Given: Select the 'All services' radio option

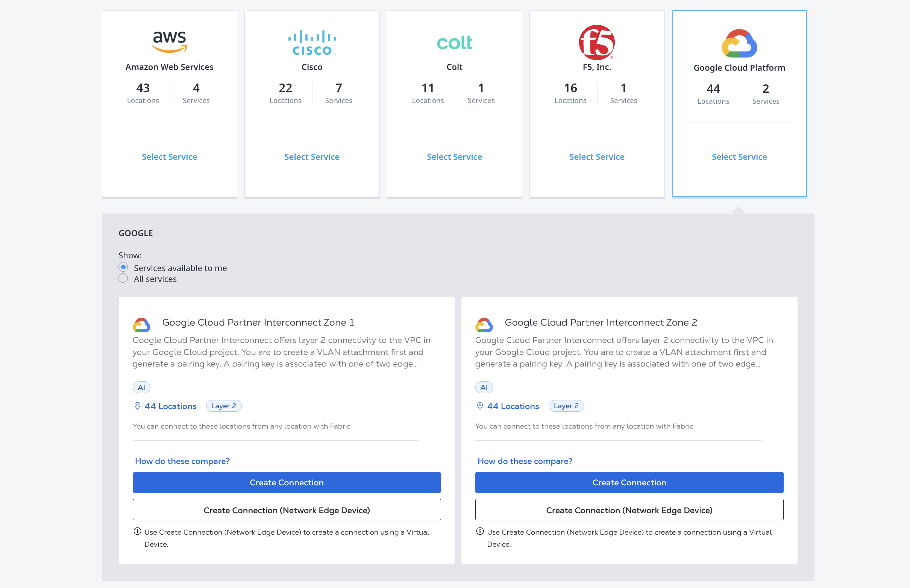Looking at the screenshot, I should (x=123, y=278).
